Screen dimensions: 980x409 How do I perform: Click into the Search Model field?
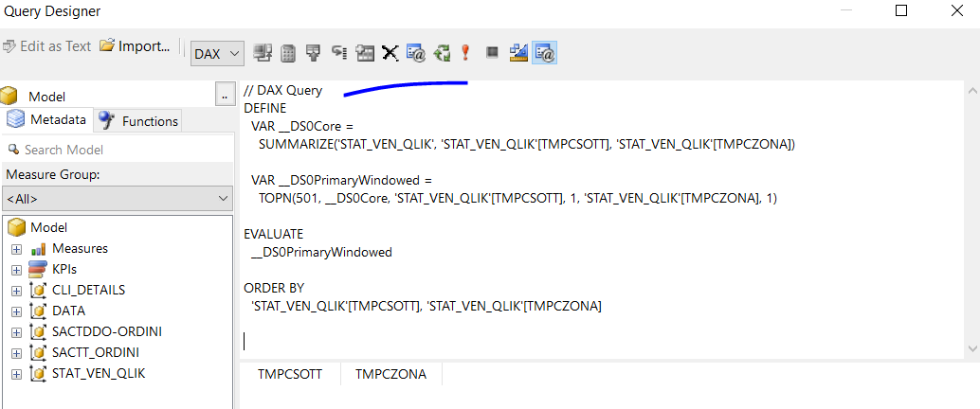click(x=118, y=150)
